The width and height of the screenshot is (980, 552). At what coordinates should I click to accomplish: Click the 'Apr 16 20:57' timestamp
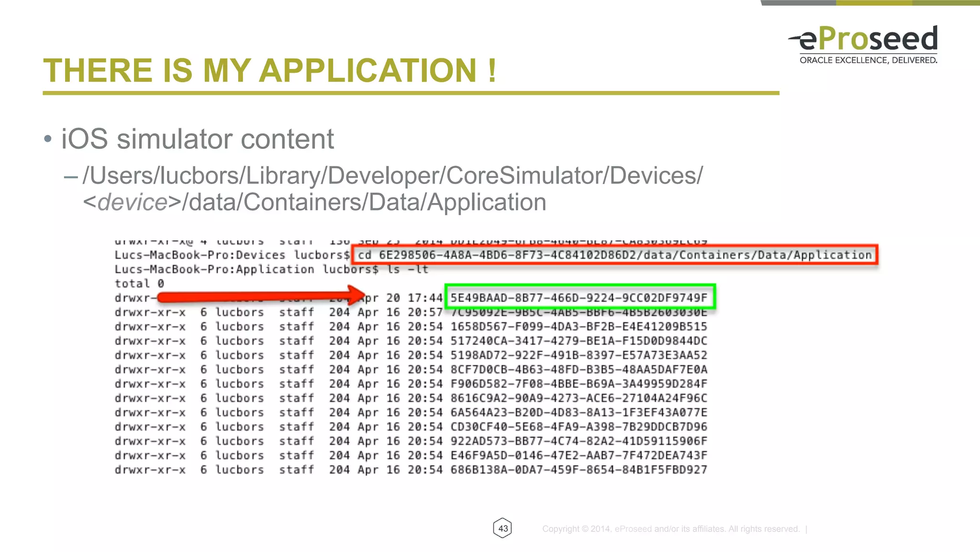click(400, 312)
